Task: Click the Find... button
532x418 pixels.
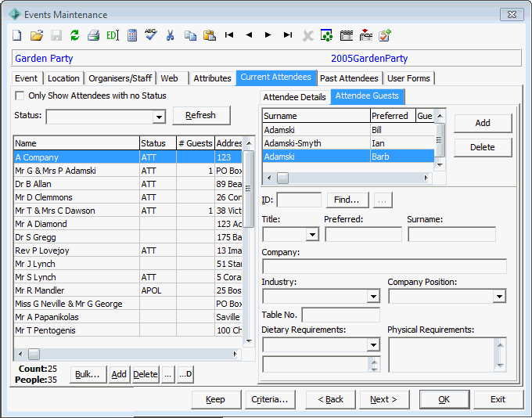Action: click(x=347, y=200)
